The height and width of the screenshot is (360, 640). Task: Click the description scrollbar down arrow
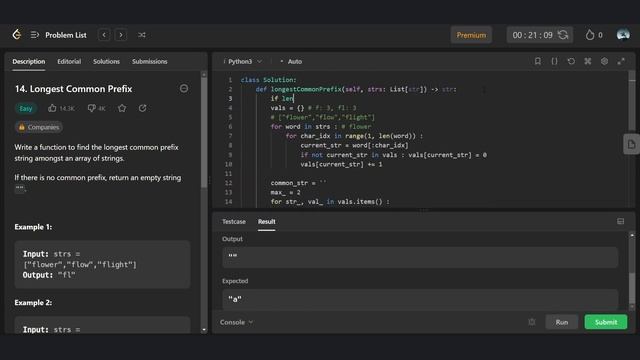(x=204, y=330)
